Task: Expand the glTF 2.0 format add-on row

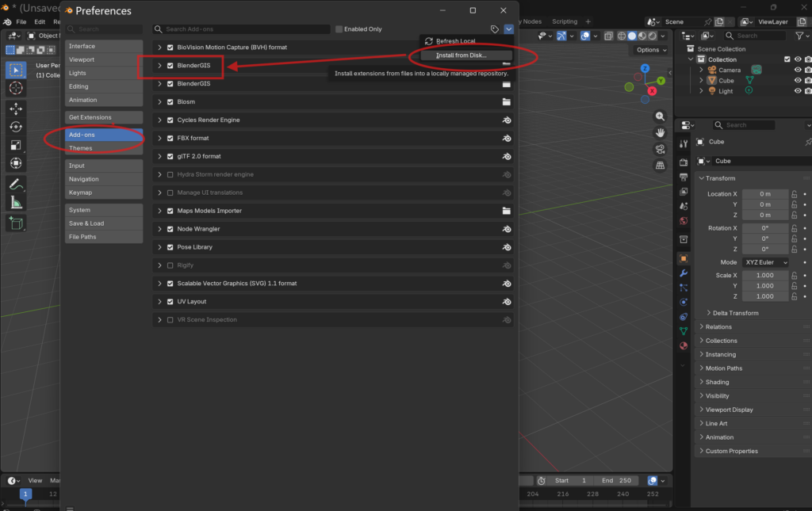Action: click(159, 156)
